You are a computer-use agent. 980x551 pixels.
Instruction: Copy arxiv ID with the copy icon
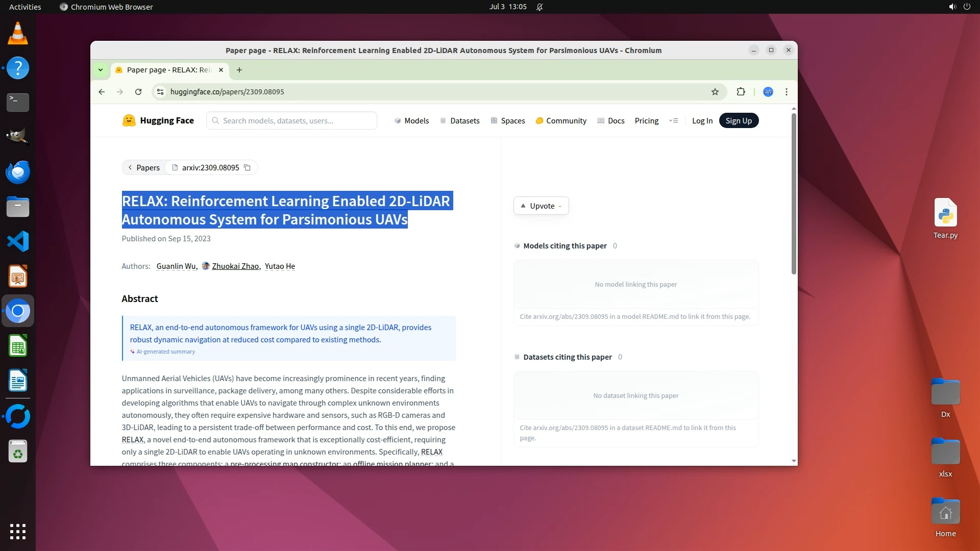[247, 167]
